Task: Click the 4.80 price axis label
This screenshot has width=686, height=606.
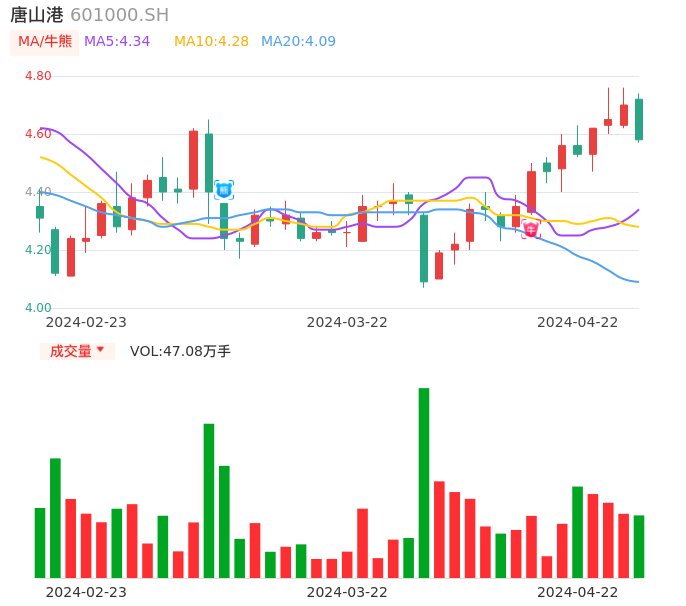Action: (38, 76)
